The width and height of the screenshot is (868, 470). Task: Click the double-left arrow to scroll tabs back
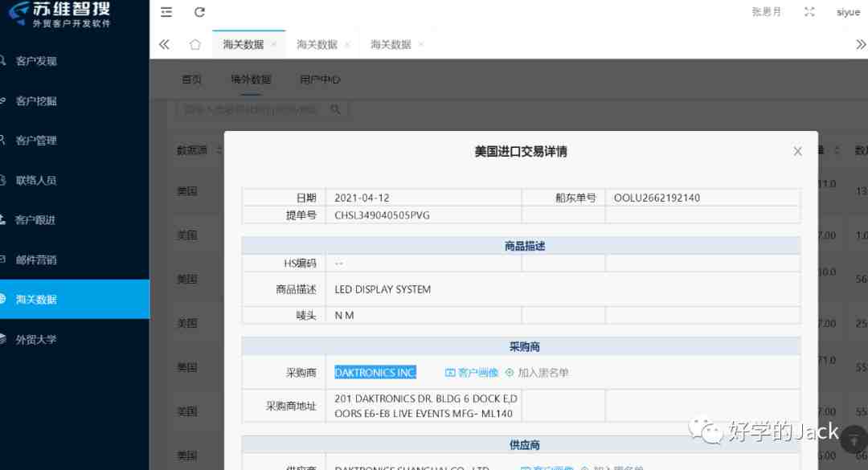coord(165,44)
